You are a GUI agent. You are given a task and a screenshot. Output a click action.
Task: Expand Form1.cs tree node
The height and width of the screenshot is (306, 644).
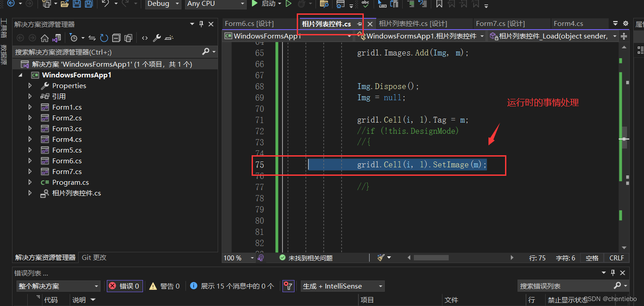click(30, 107)
